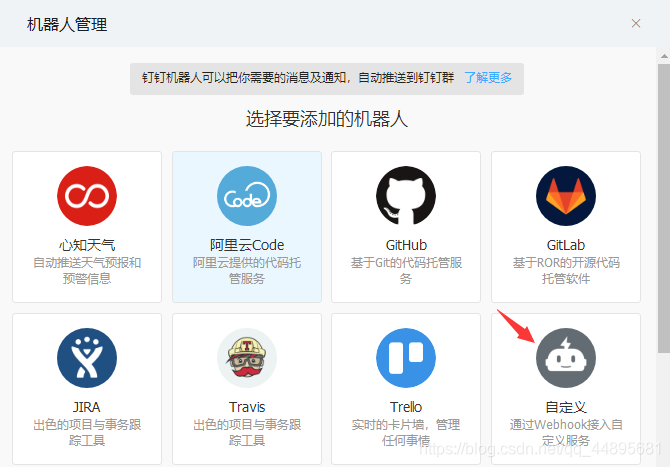Select the GitLab fox icon
The height and width of the screenshot is (467, 670).
point(566,196)
